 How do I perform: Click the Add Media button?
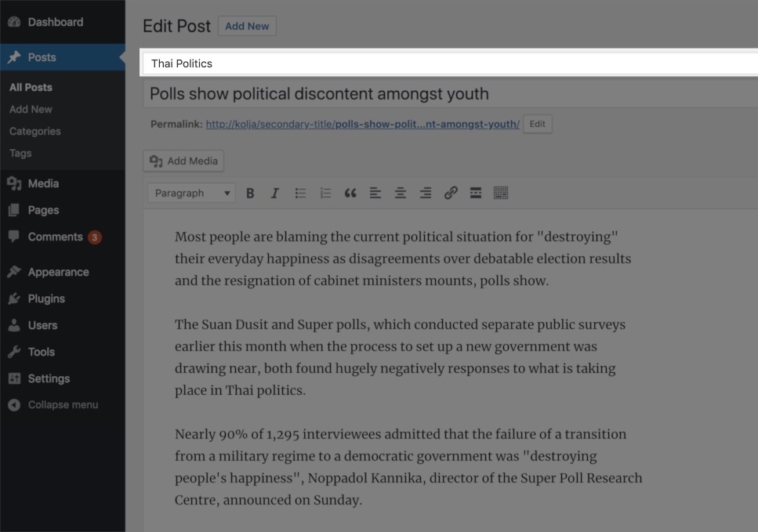coord(183,161)
